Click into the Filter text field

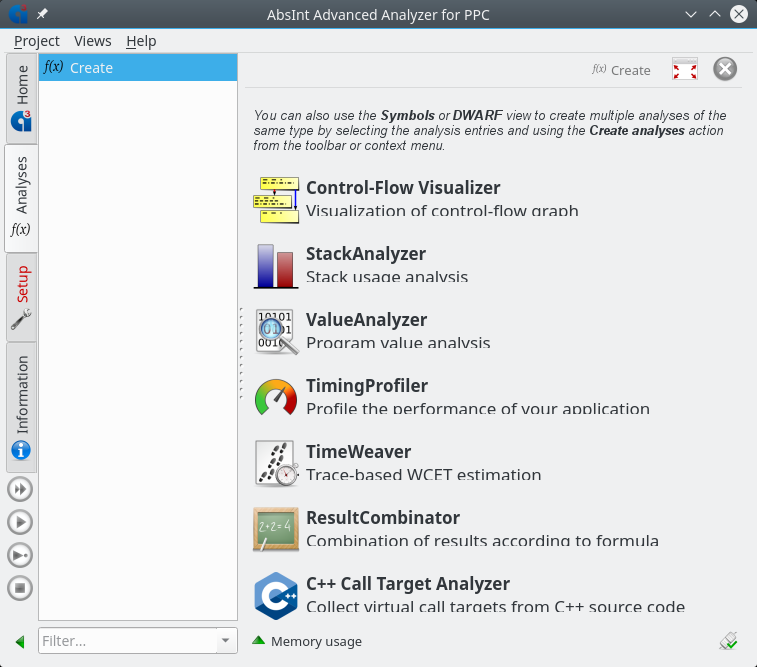coord(126,641)
